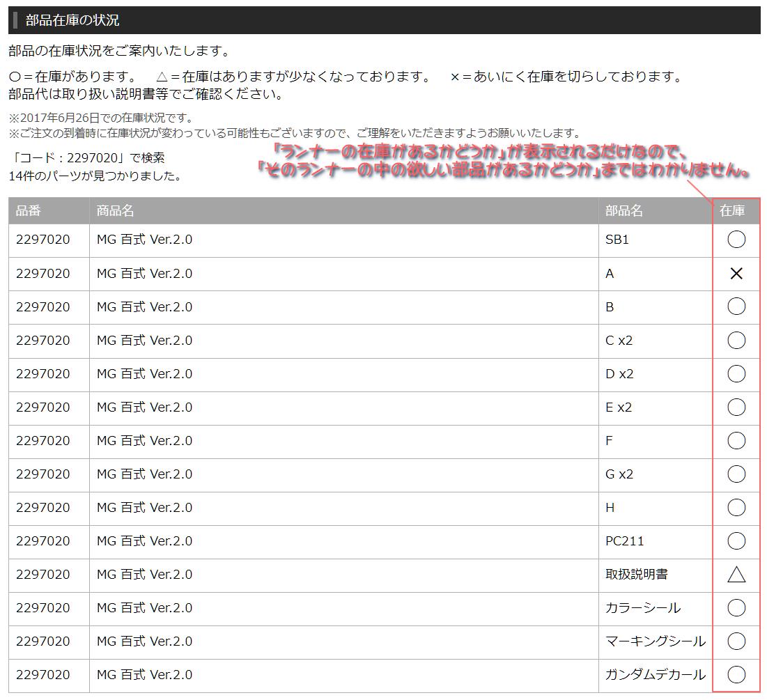767x700 pixels.
Task: Click the 2017年6月26日 stock date note
Action: pyautogui.click(x=101, y=118)
